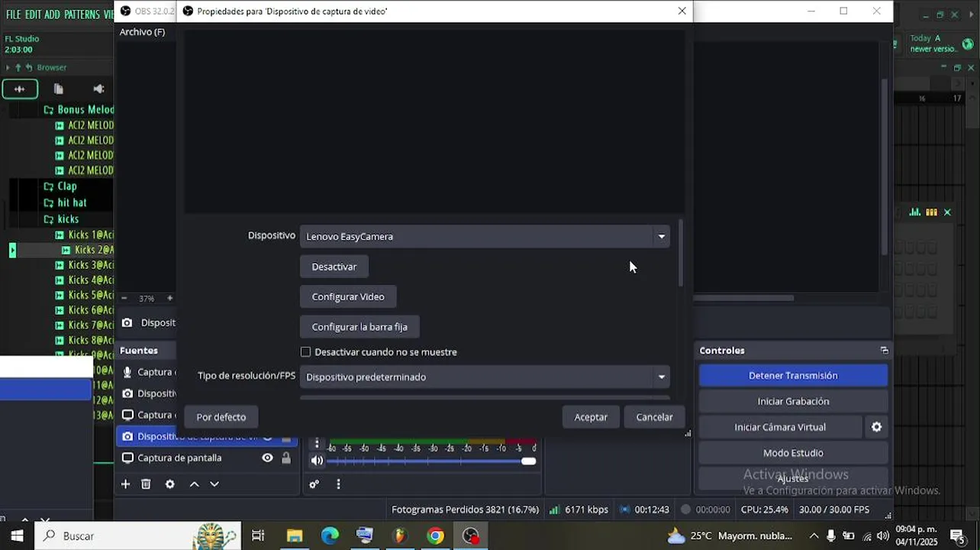The width and height of the screenshot is (980, 550).
Task: Click Configurar Video button
Action: [x=348, y=296]
